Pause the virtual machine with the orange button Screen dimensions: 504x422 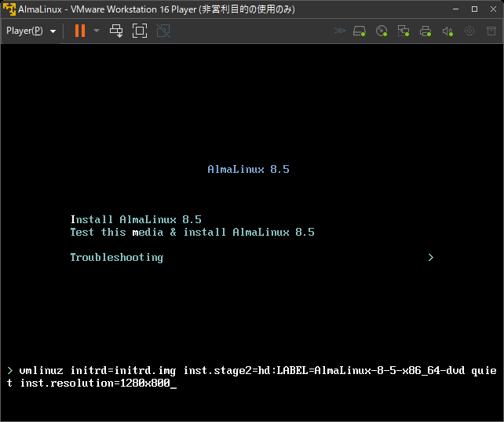tap(80, 31)
